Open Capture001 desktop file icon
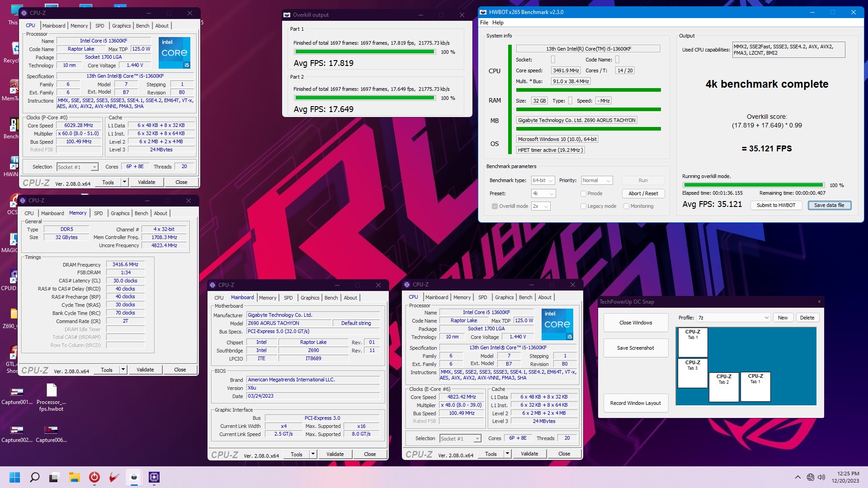Viewport: 868px width, 488px height. (x=17, y=395)
